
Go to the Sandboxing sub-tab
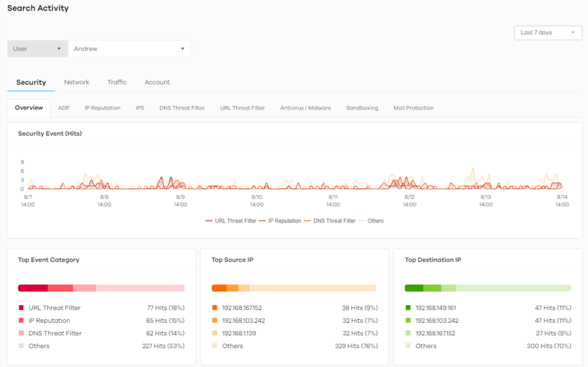[362, 108]
